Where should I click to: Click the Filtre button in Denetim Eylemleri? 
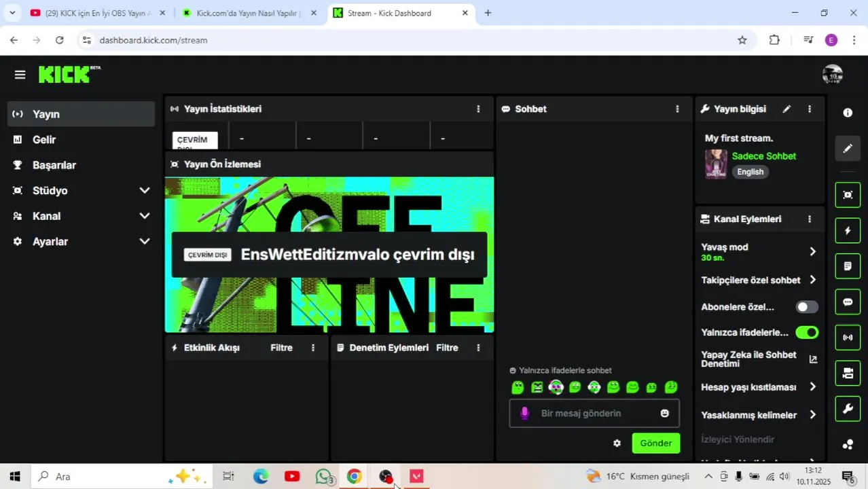[x=447, y=348]
